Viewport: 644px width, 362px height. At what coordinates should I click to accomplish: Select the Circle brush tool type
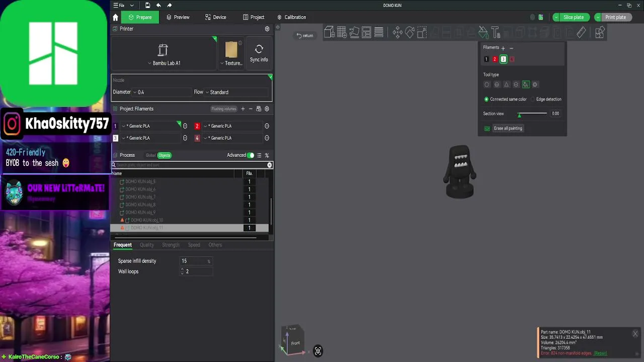[487, 84]
